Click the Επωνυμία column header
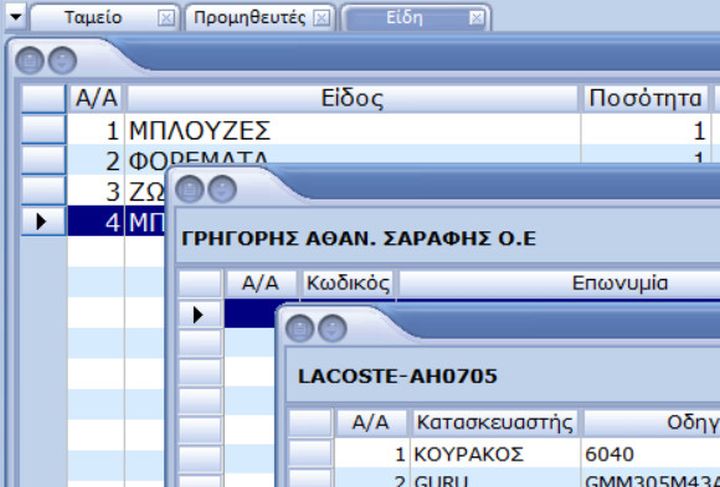Viewport: 720px width, 487px height. (620, 283)
